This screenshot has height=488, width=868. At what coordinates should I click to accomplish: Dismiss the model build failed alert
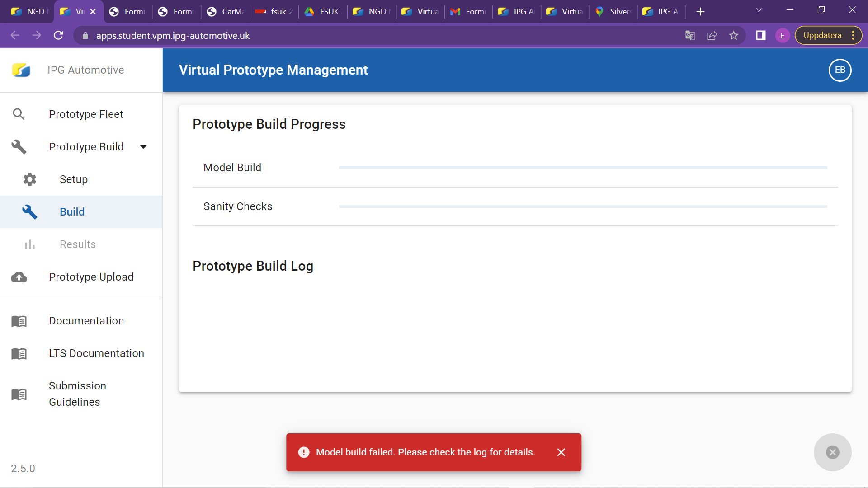click(561, 452)
